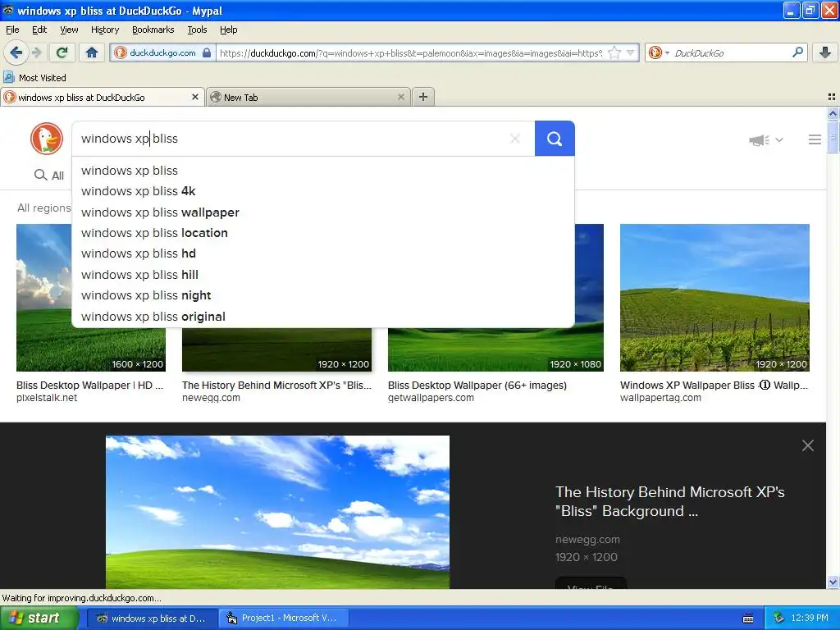Go back with the Back arrow button

pyautogui.click(x=16, y=52)
